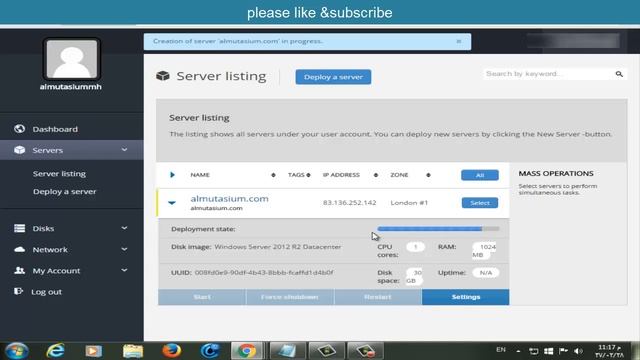Launch Internet Explorer from taskbar

point(55,351)
